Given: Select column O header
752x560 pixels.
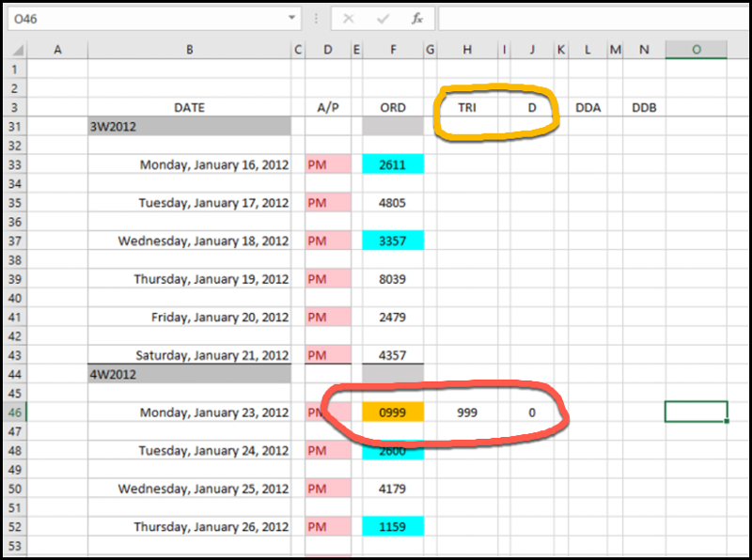Looking at the screenshot, I should 696,50.
